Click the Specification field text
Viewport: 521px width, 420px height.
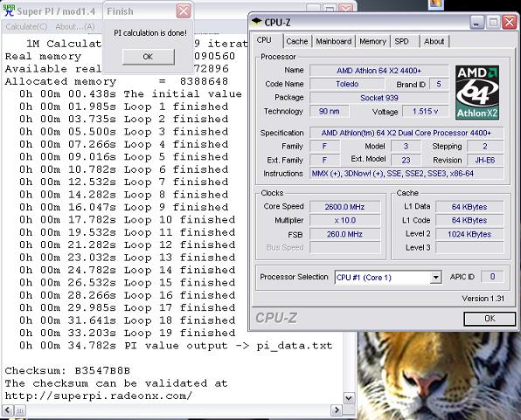406,133
